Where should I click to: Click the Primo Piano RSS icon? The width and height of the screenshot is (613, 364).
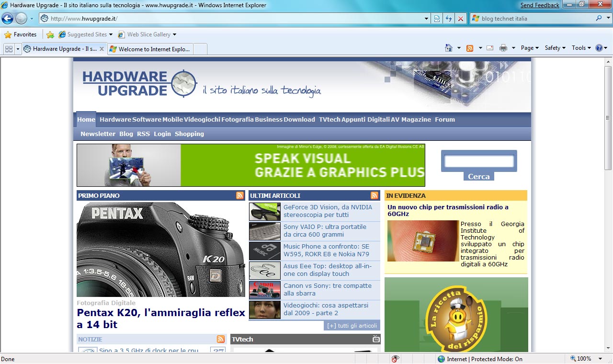[240, 195]
